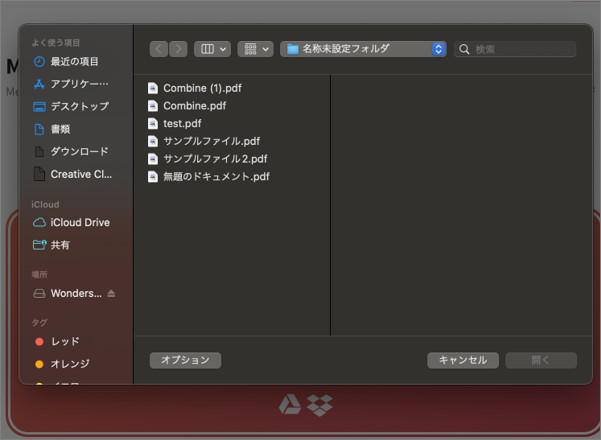Click the magnifying glass search icon

(x=464, y=49)
